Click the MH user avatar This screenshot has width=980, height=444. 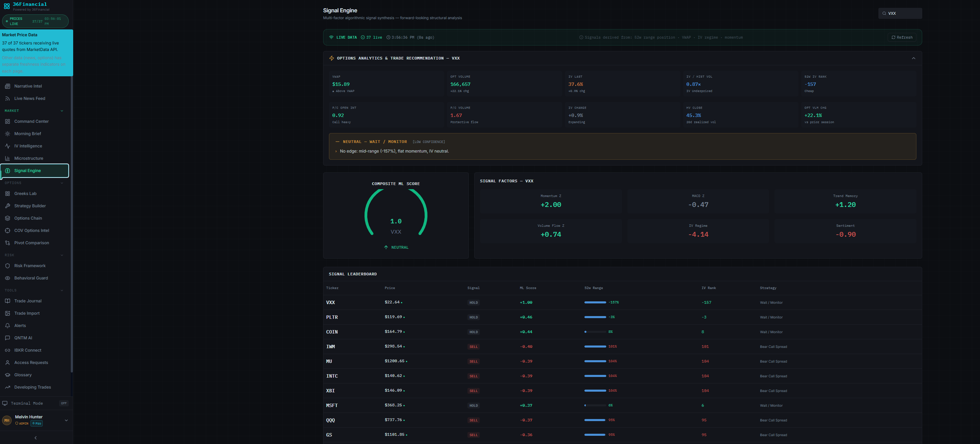[7, 420]
